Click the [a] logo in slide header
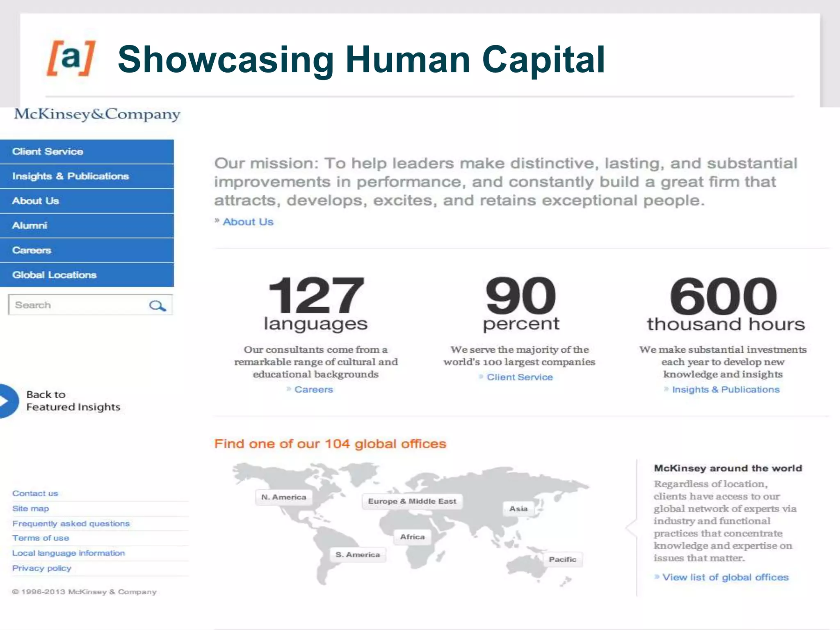 point(71,58)
